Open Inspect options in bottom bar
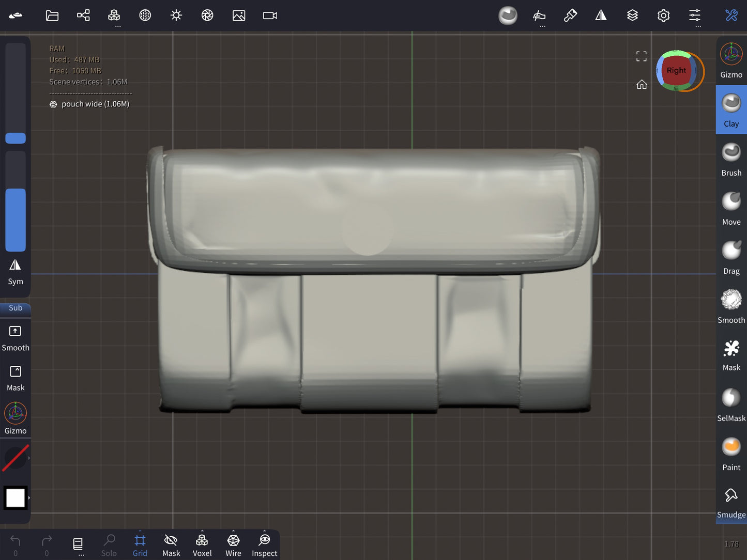This screenshot has width=747, height=560. tap(264, 545)
